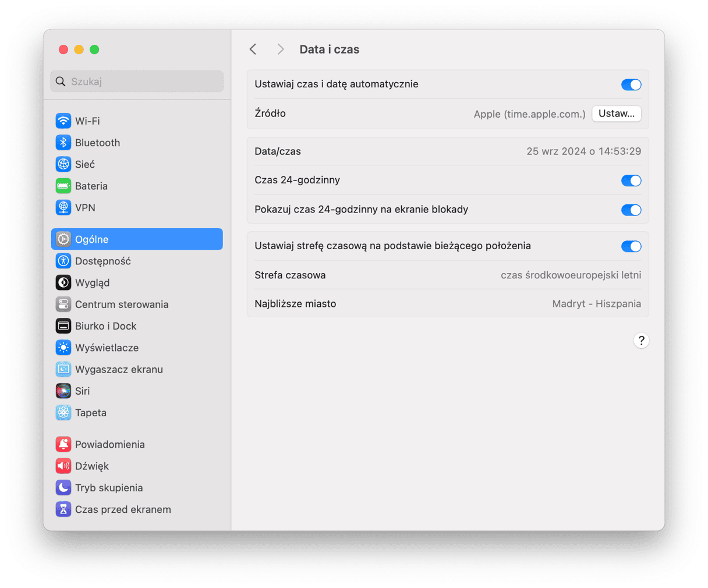Open the Czas przed ekranem hourglass icon
This screenshot has width=708, height=588.
[x=63, y=509]
